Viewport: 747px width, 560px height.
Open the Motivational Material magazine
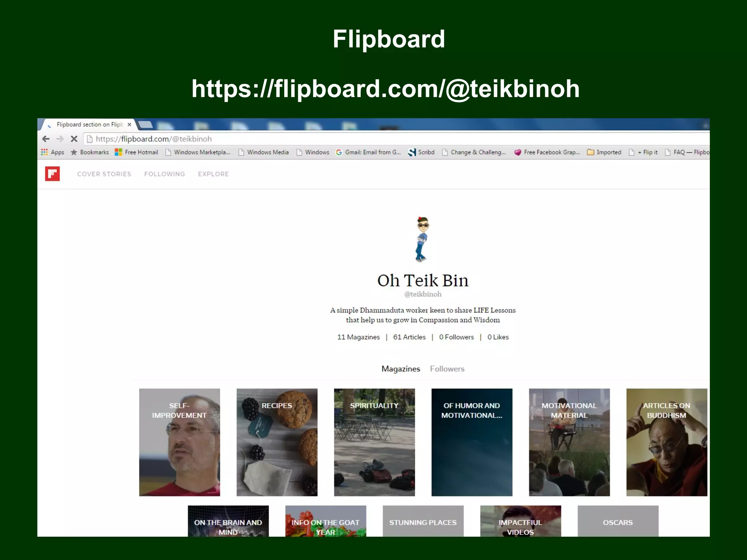(x=569, y=442)
